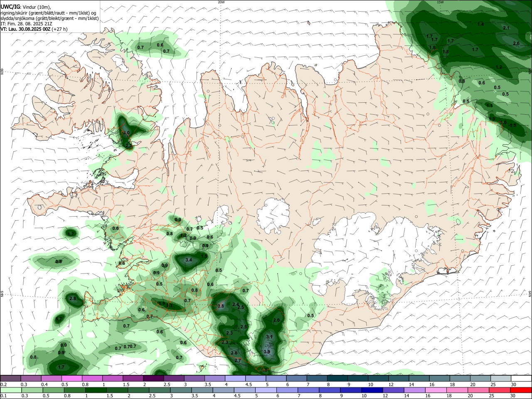Click the '0.2' label in the top legend row
Viewport: 532px width, 399px height.
(3, 384)
